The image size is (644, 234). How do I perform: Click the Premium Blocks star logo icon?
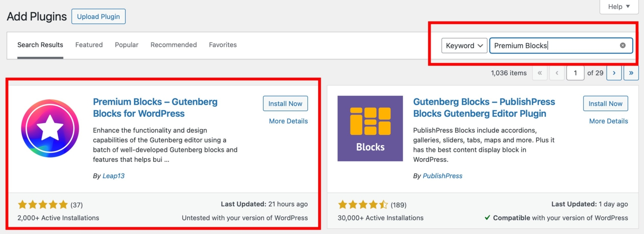(x=50, y=129)
